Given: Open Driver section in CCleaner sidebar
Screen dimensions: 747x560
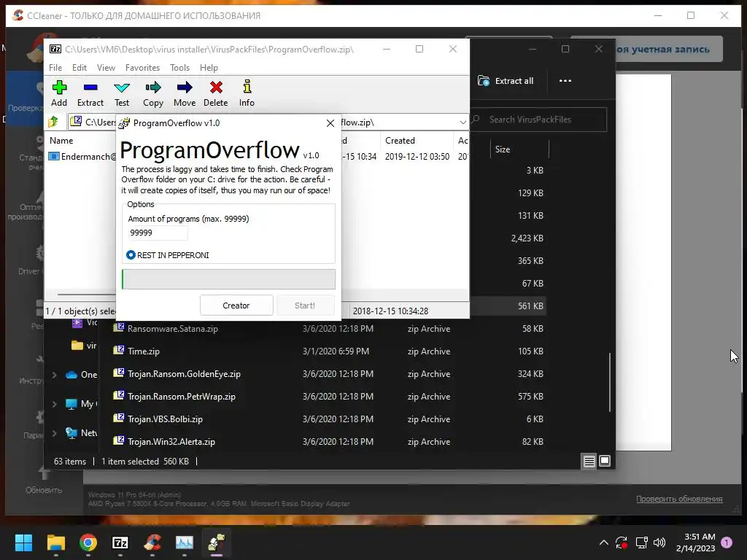Looking at the screenshot, I should [29, 261].
